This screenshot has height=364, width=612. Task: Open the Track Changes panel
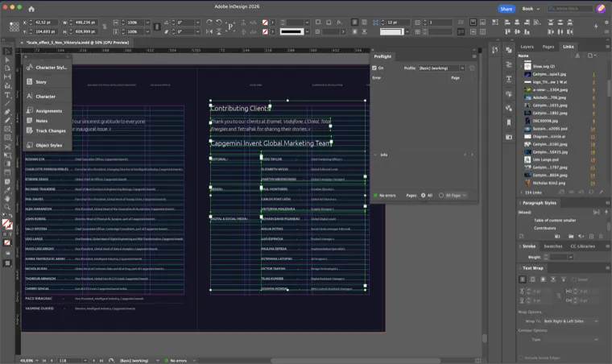pyautogui.click(x=48, y=130)
